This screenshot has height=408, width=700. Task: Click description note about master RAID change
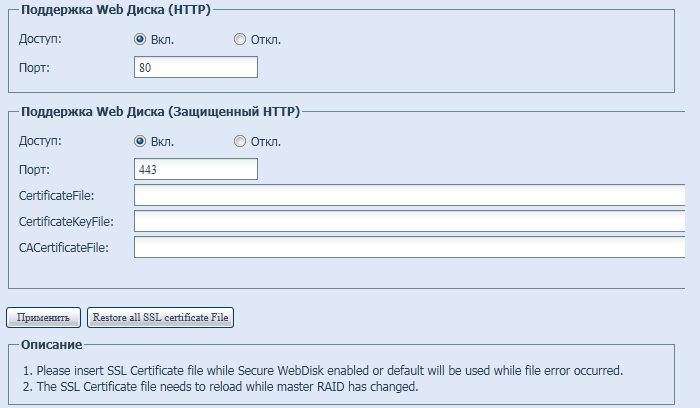(221, 387)
